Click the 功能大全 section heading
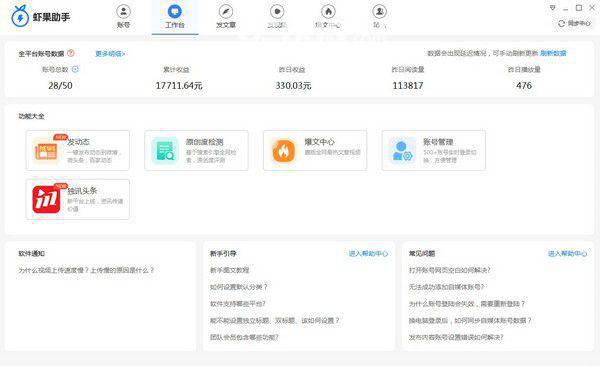This screenshot has width=600, height=366. tap(31, 116)
